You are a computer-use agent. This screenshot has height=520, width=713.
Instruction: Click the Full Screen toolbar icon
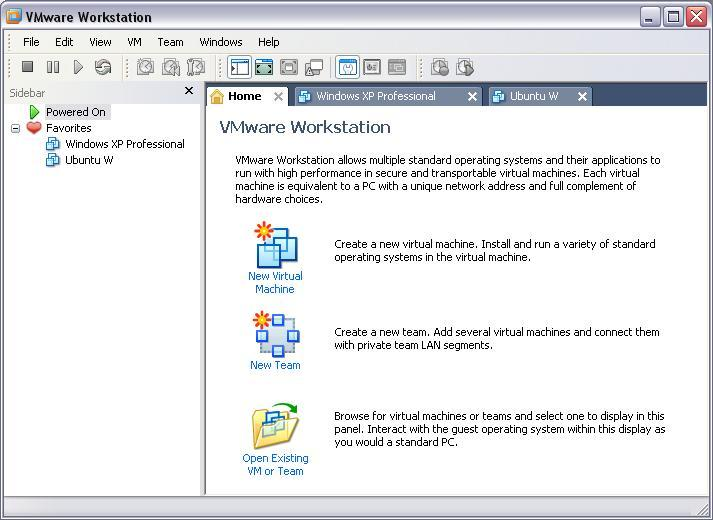[x=289, y=67]
